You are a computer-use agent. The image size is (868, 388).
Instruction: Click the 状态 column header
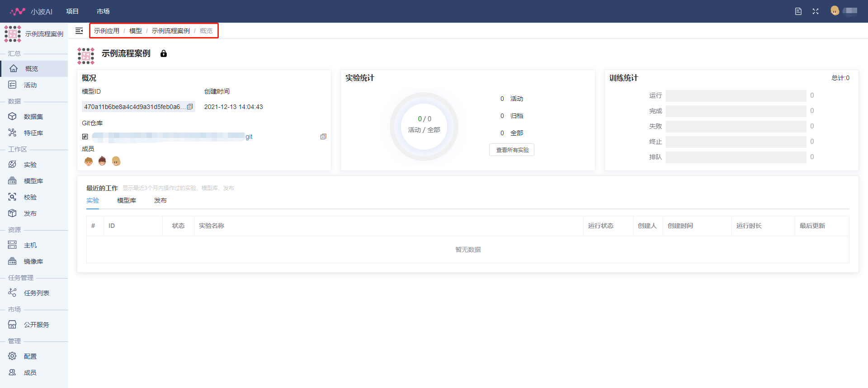(178, 226)
